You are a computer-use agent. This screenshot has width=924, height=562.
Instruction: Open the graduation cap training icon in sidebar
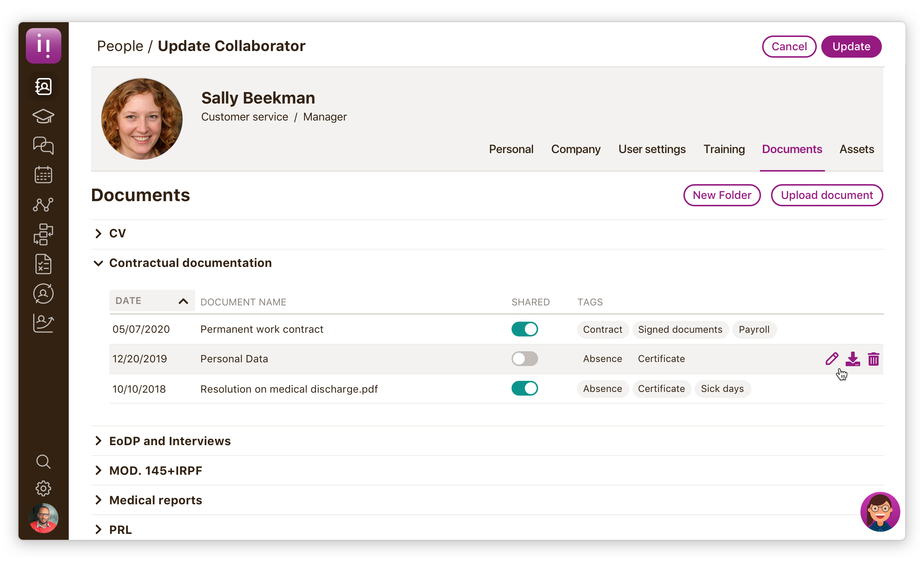point(44,116)
